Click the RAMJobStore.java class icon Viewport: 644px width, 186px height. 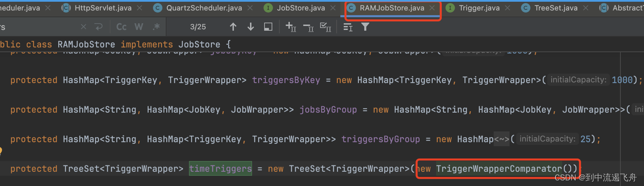[x=351, y=8]
